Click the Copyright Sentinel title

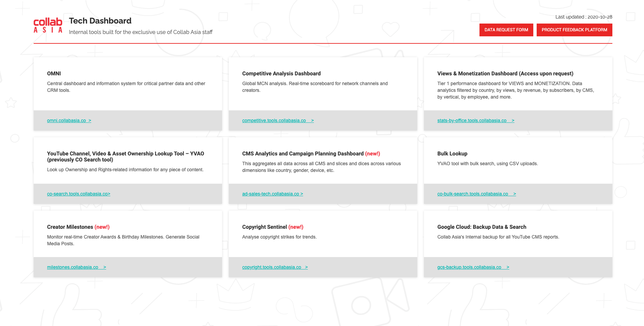coord(273,227)
